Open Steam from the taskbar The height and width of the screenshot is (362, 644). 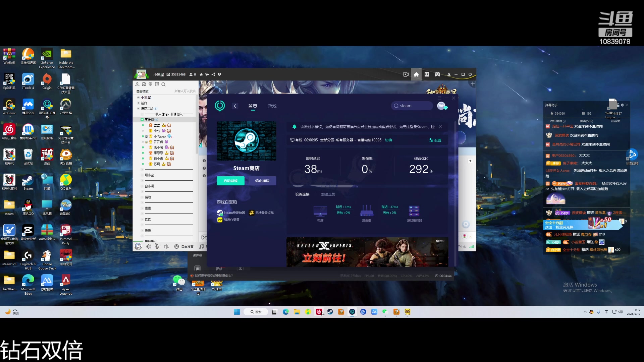330,312
